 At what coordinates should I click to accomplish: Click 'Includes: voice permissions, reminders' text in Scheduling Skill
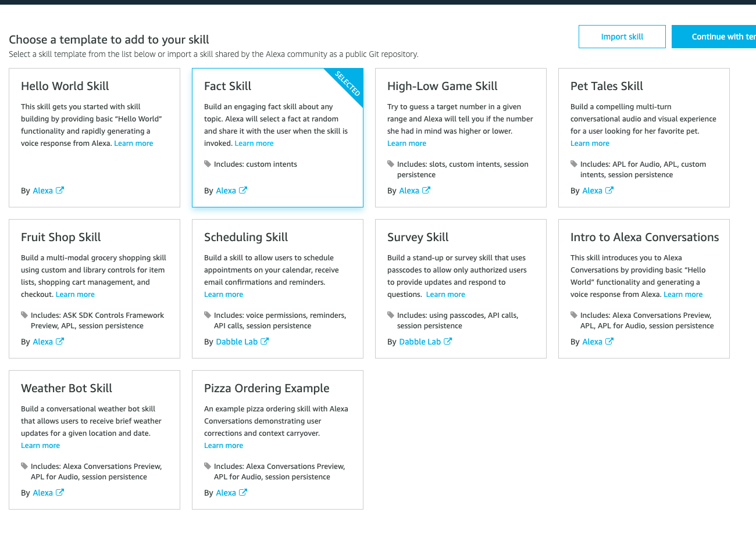point(280,316)
